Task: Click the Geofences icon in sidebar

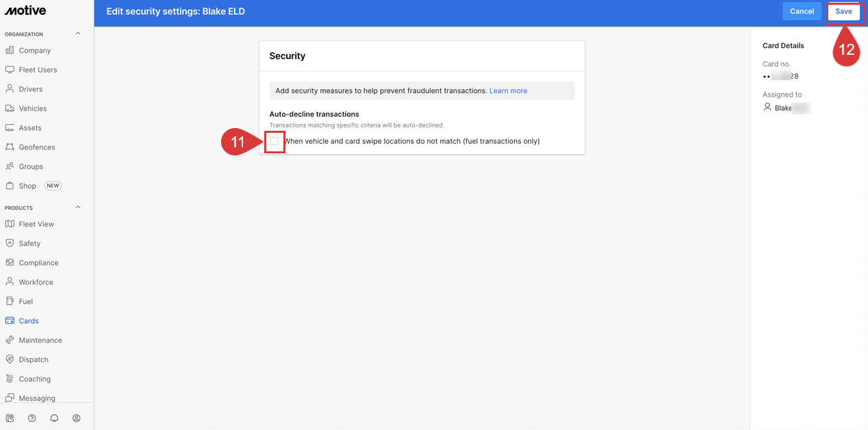Action: pos(10,147)
